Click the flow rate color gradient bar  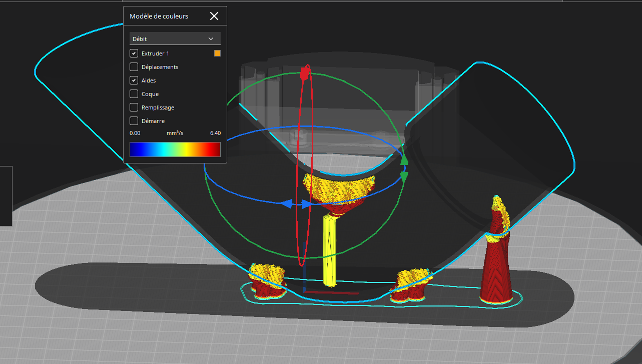(175, 149)
